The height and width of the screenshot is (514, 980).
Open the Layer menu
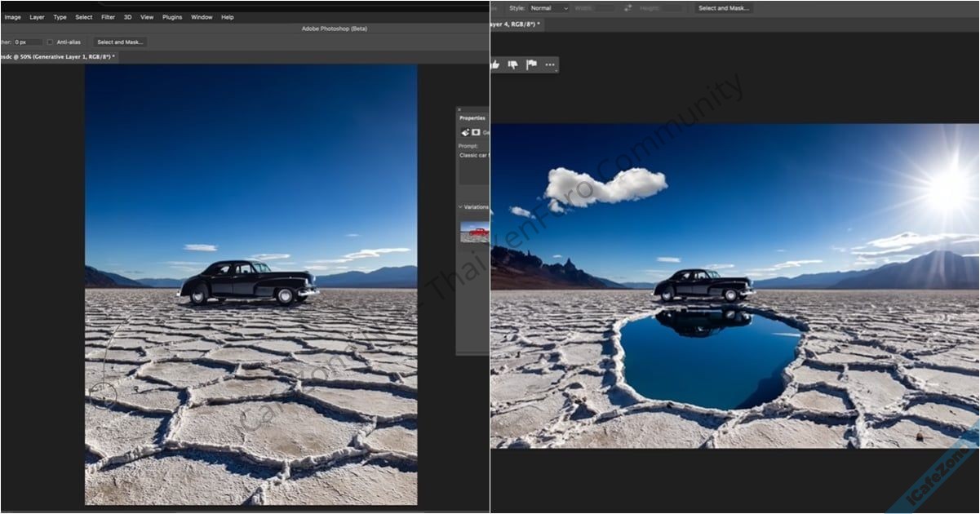(38, 16)
